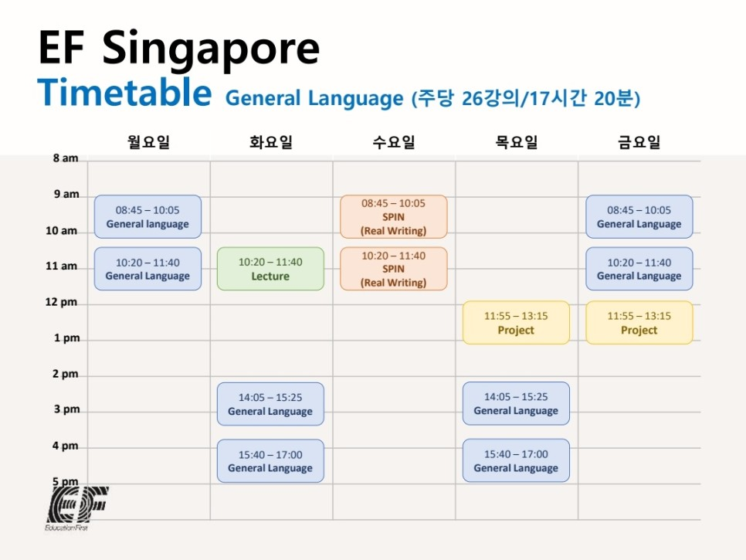Select the 화요일 column header
Image resolution: width=746 pixels, height=560 pixels.
(x=271, y=142)
